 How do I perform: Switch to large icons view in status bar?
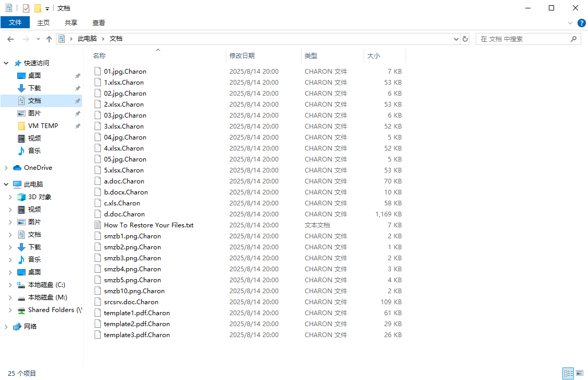point(579,373)
